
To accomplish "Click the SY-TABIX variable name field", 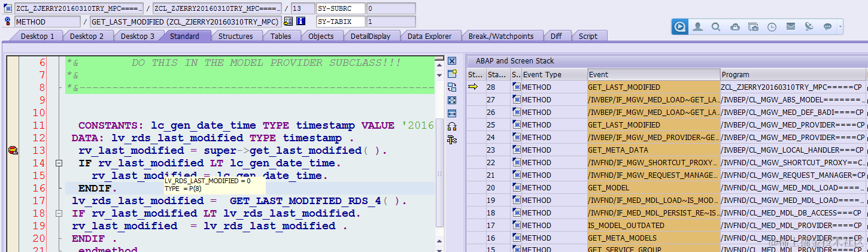I will pyautogui.click(x=340, y=22).
